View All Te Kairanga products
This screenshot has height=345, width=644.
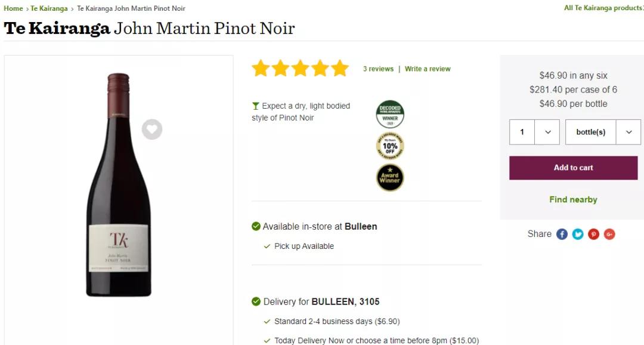tap(603, 8)
